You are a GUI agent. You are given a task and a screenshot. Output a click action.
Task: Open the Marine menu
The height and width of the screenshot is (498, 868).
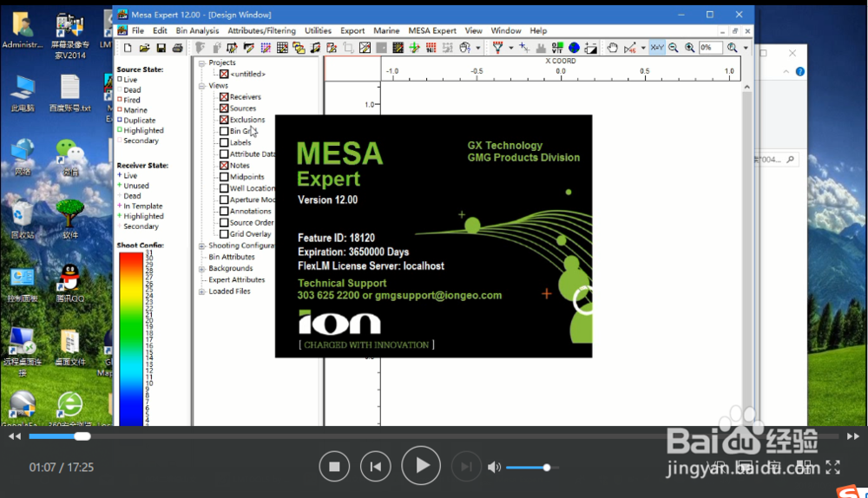(386, 30)
